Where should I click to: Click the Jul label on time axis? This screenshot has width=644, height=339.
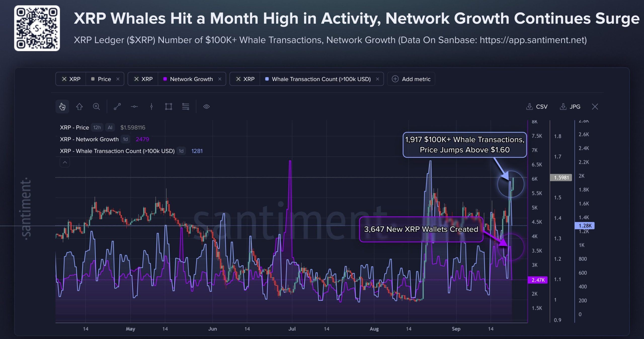tap(292, 329)
